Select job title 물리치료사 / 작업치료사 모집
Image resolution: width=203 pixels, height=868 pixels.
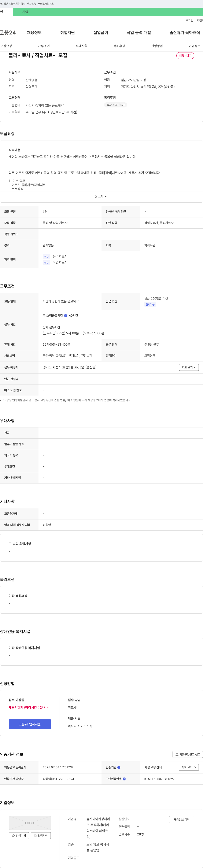pyautogui.click(x=38, y=55)
